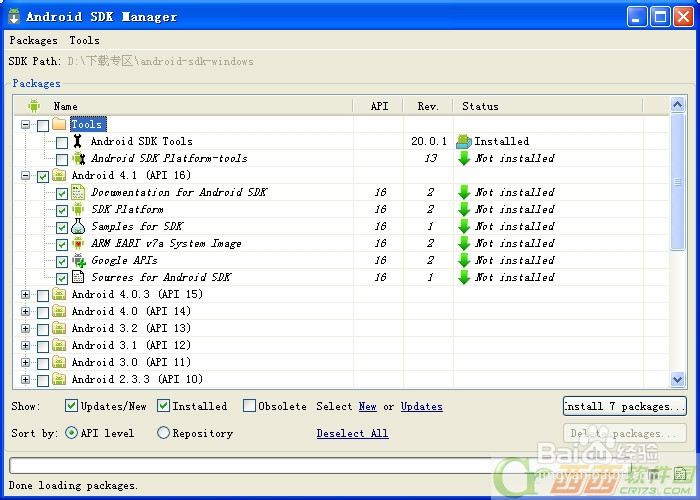
Task: Open the Tools menu
Action: [84, 40]
